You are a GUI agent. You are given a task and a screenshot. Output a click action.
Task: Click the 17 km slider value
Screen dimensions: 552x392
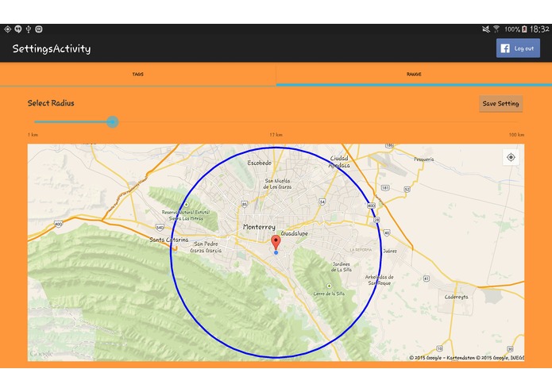[276, 135]
